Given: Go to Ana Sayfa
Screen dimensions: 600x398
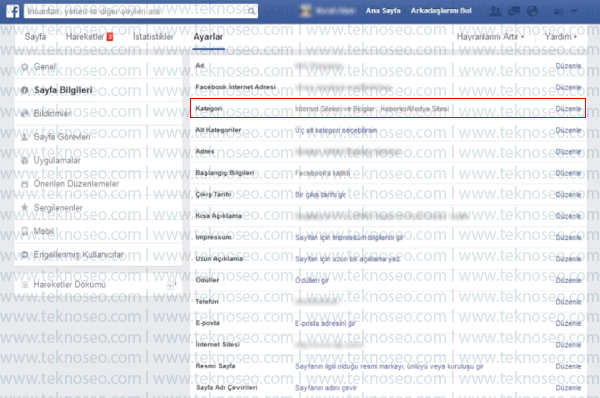Looking at the screenshot, I should coord(383,11).
